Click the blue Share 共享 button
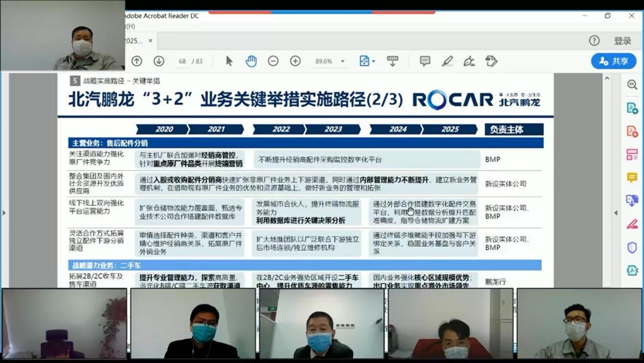The height and width of the screenshot is (363, 644). [614, 61]
